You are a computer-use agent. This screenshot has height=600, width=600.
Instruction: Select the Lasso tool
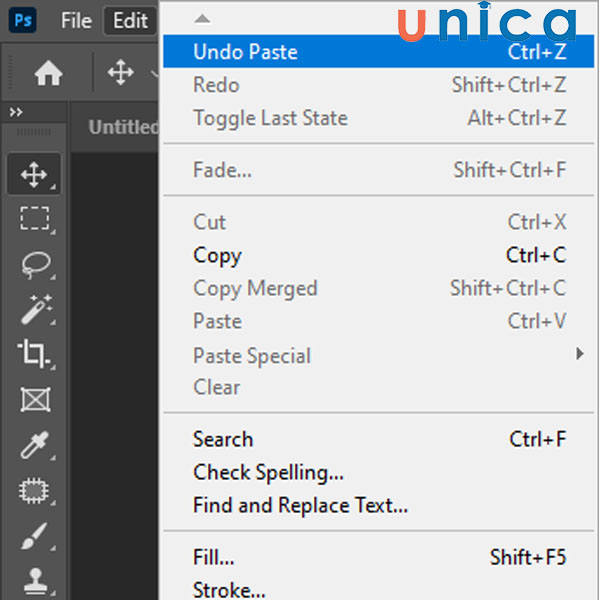tap(35, 264)
